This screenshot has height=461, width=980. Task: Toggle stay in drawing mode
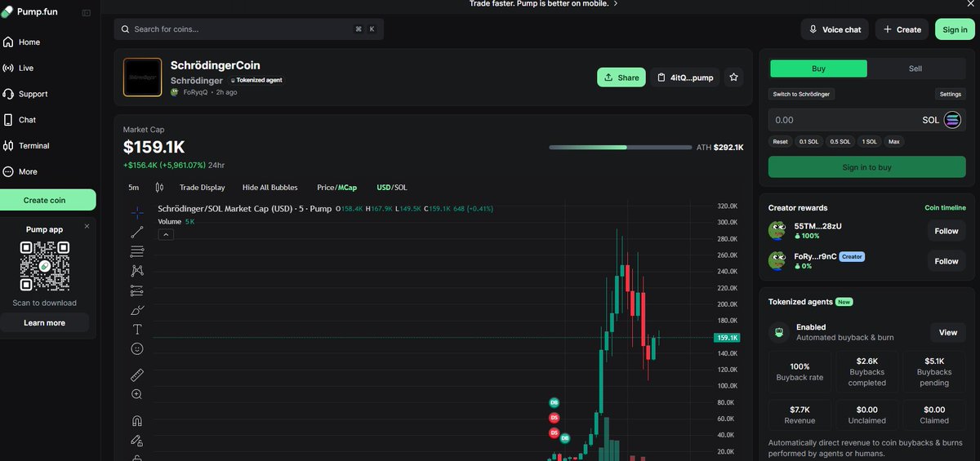click(137, 441)
